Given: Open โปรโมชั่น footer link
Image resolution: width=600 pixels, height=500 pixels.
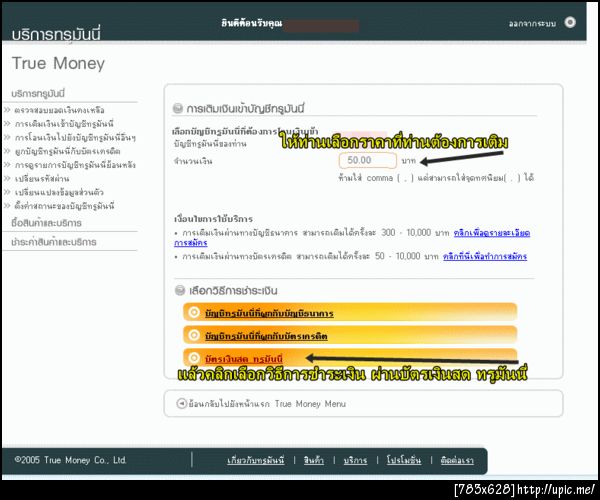Looking at the screenshot, I should click(x=404, y=460).
